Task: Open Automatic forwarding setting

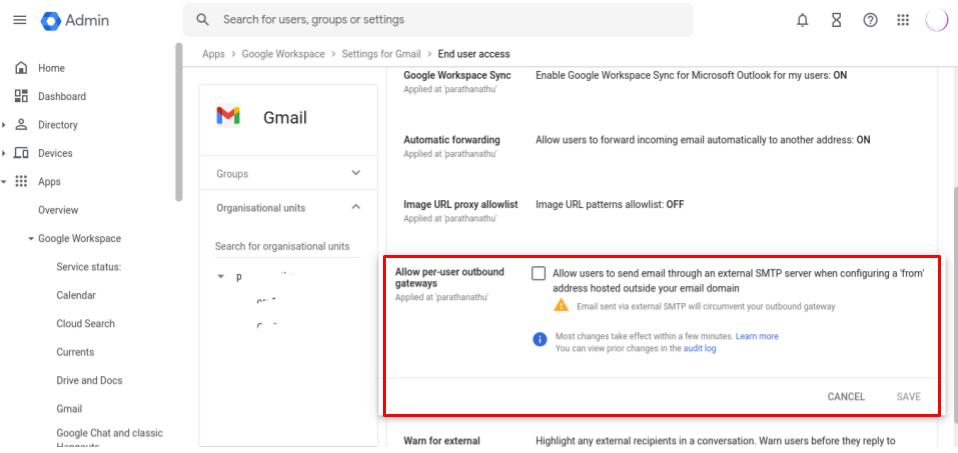Action: (662, 146)
